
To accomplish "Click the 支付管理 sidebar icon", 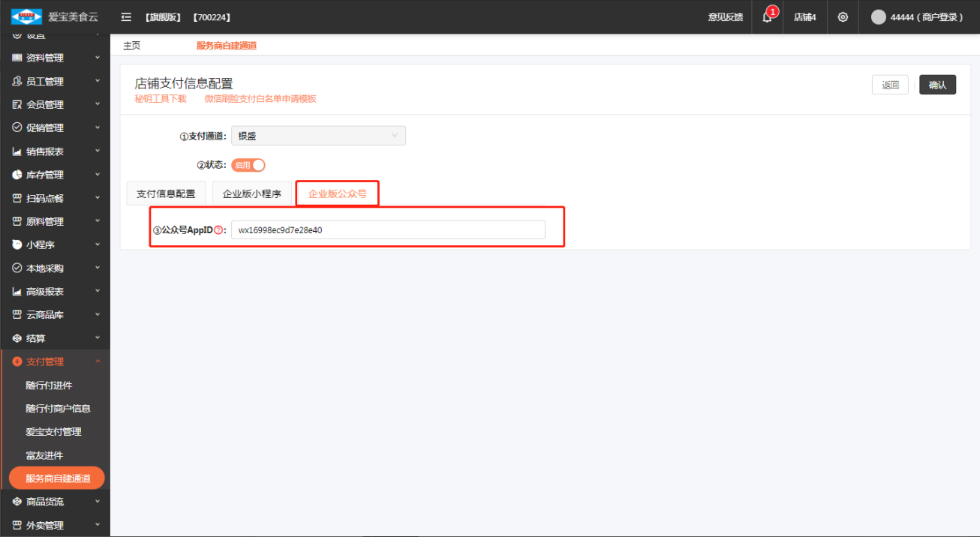I will pyautogui.click(x=17, y=361).
